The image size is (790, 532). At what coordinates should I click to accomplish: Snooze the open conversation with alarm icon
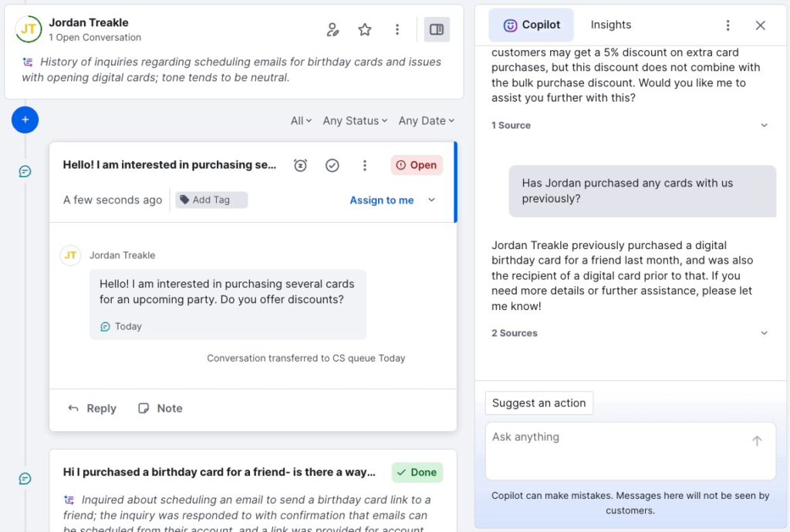[301, 165]
